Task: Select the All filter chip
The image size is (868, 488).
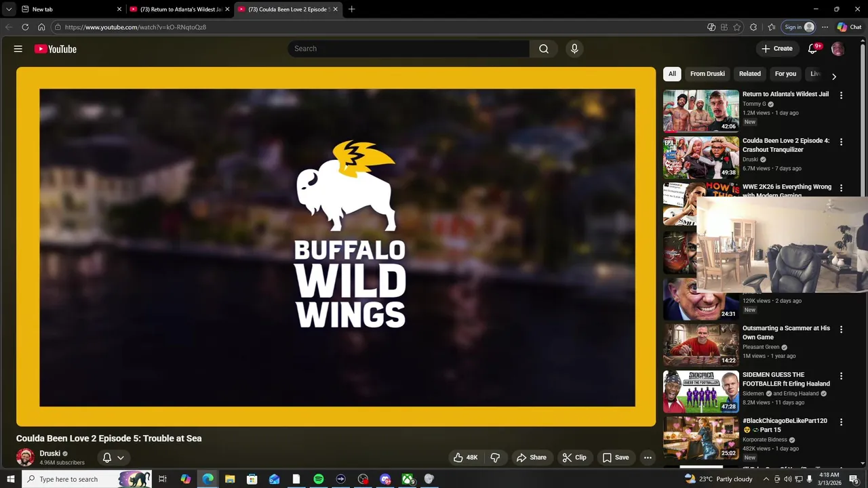Action: click(x=672, y=74)
